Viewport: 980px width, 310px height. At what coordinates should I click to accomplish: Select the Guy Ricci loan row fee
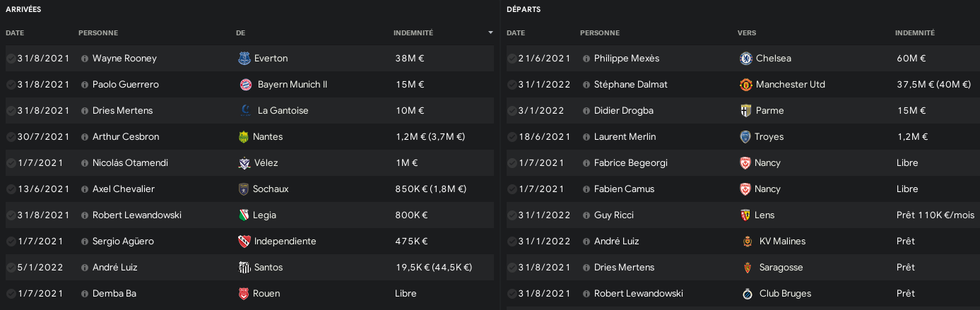click(935, 215)
